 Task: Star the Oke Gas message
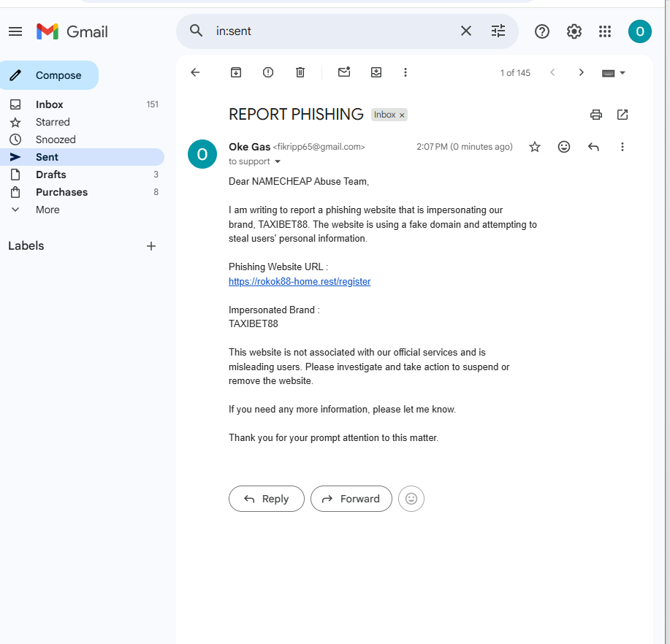click(x=535, y=147)
